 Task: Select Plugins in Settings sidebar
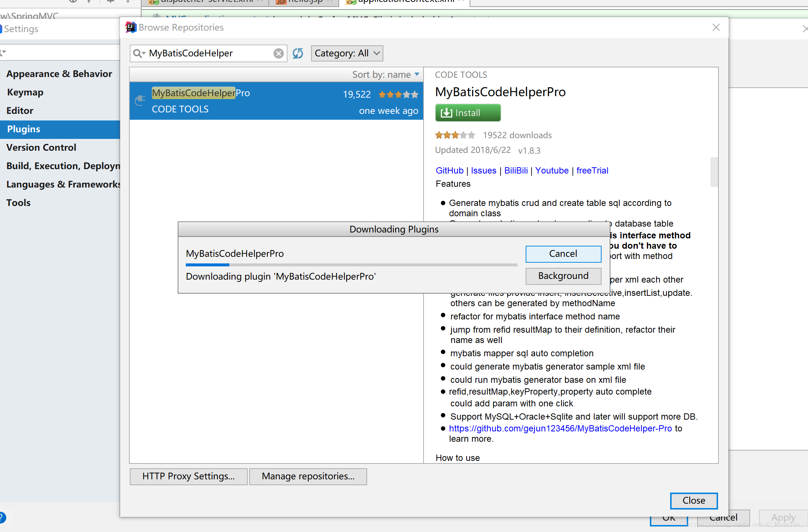pos(60,129)
